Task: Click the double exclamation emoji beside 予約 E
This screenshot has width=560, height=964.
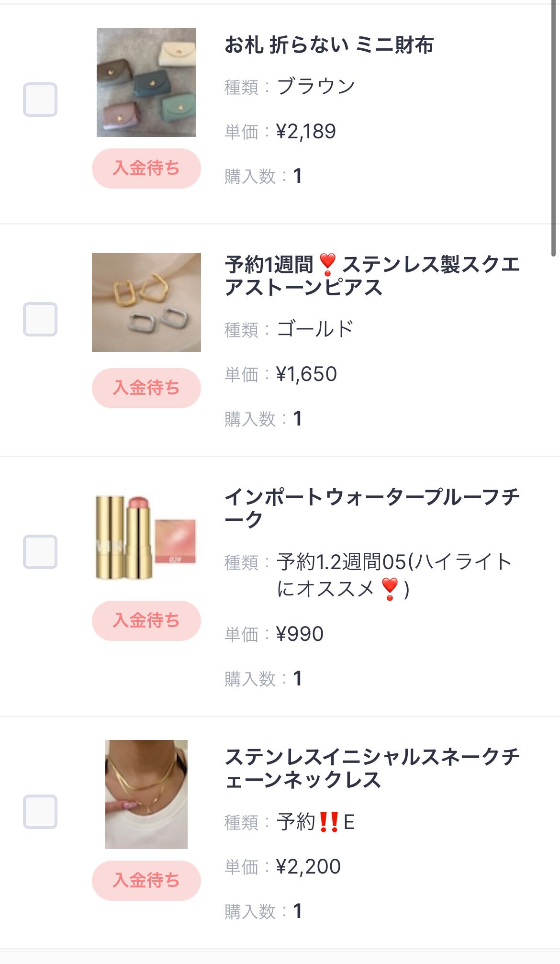Action: click(x=329, y=822)
